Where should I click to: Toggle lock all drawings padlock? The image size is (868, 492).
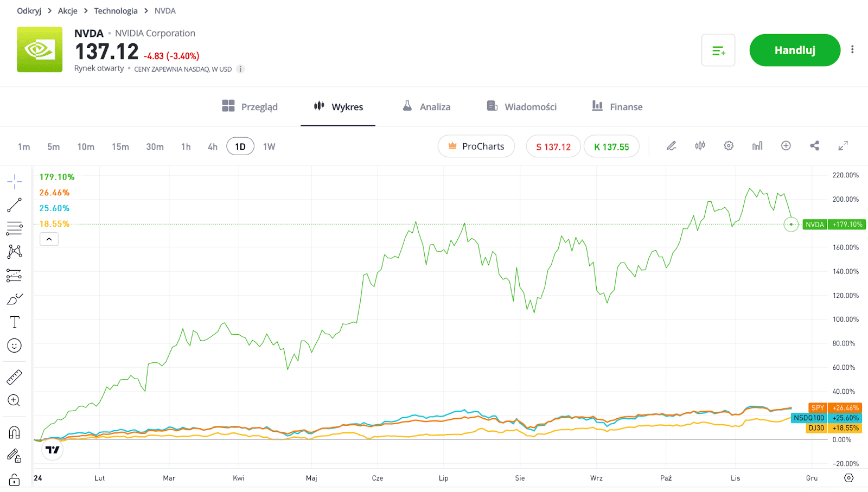pos(15,480)
